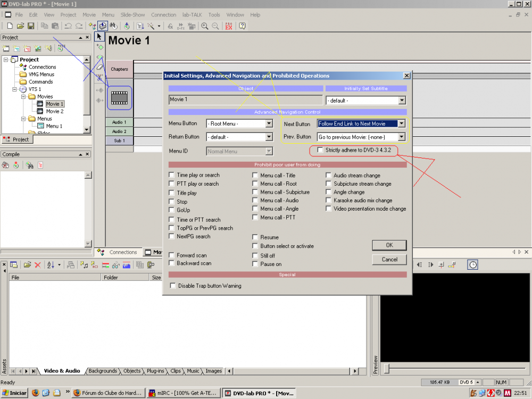This screenshot has width=532, height=399.
Task: Click the Save project toolbar icon
Action: (31, 26)
